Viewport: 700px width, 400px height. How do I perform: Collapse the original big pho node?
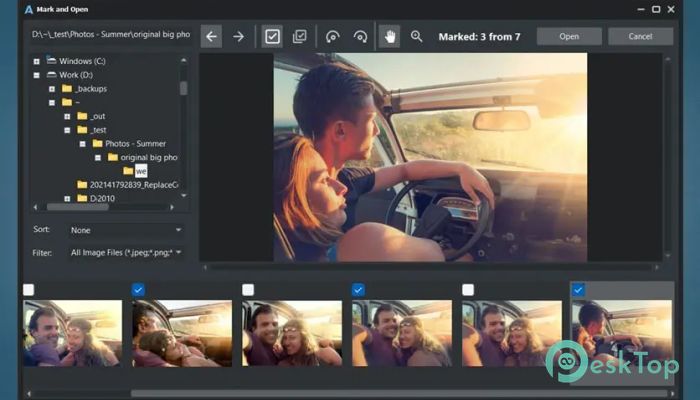pyautogui.click(x=98, y=158)
